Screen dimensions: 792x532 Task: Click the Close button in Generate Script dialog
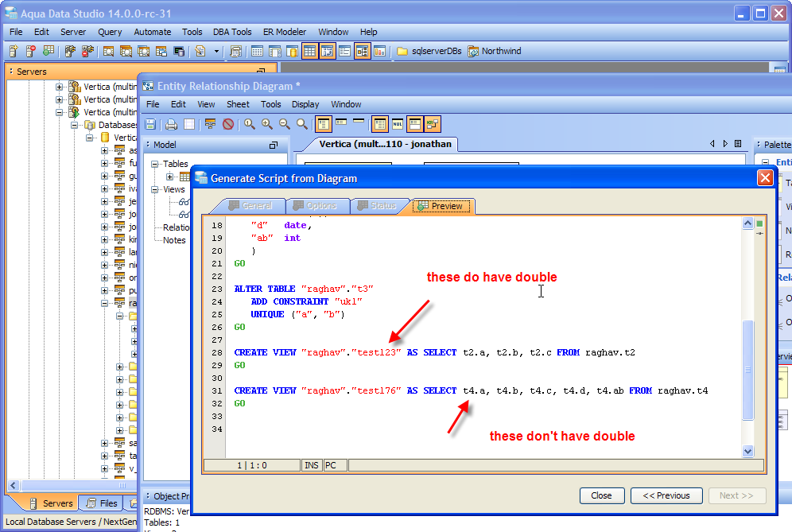point(602,495)
